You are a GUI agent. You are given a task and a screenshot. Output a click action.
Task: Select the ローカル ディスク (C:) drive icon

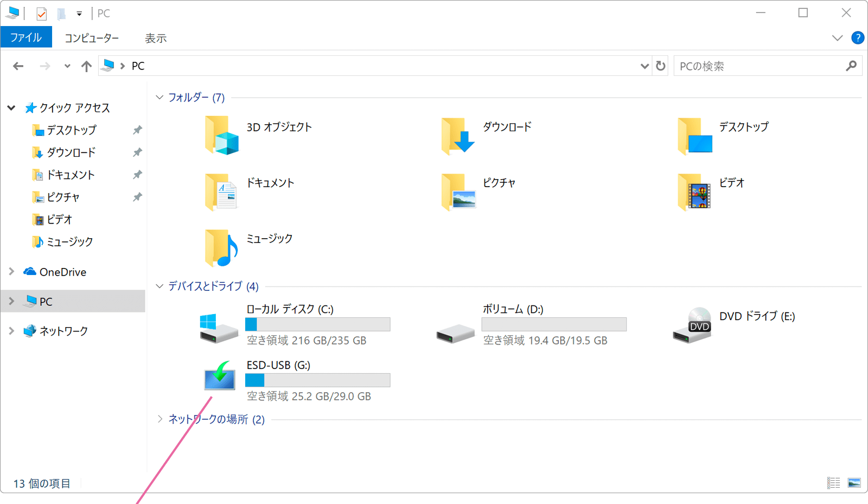[219, 328]
